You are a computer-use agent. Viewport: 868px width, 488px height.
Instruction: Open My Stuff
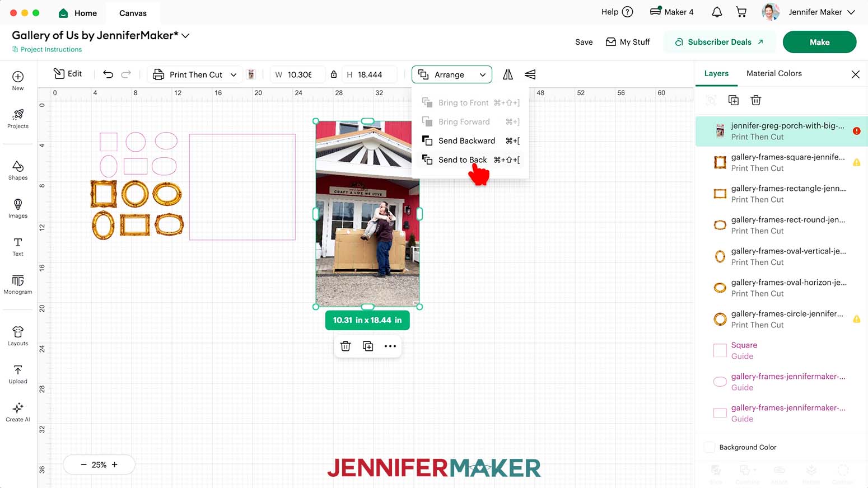(x=628, y=42)
